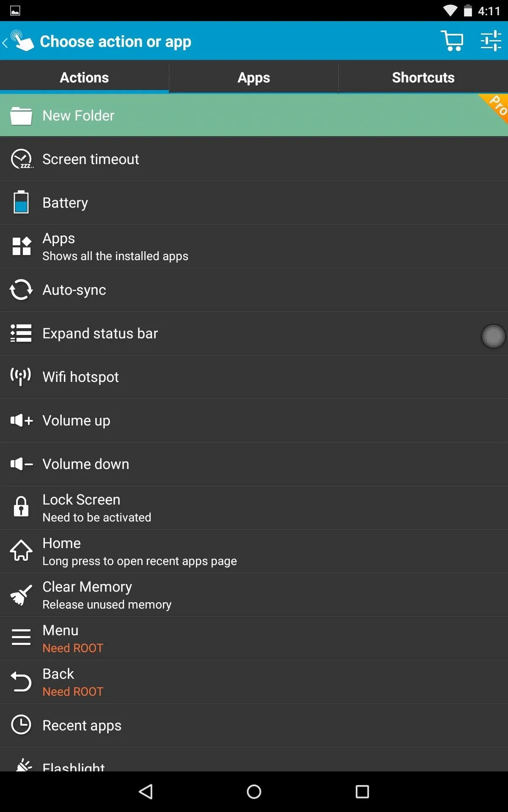
Task: Switch to the Shortcuts tab
Action: click(423, 77)
